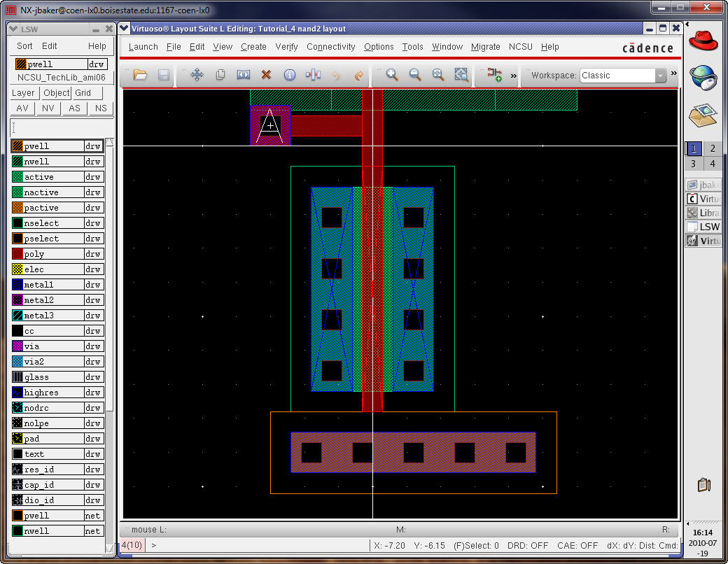Expand the toolbar overflow next to Workspace

click(673, 73)
